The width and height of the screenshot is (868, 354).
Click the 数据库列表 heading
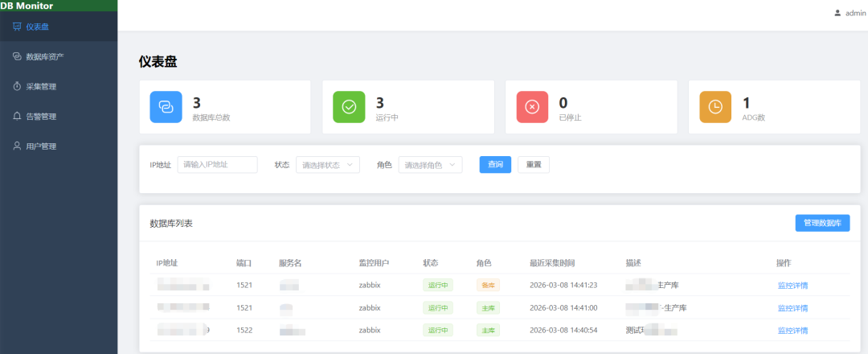pyautogui.click(x=171, y=223)
